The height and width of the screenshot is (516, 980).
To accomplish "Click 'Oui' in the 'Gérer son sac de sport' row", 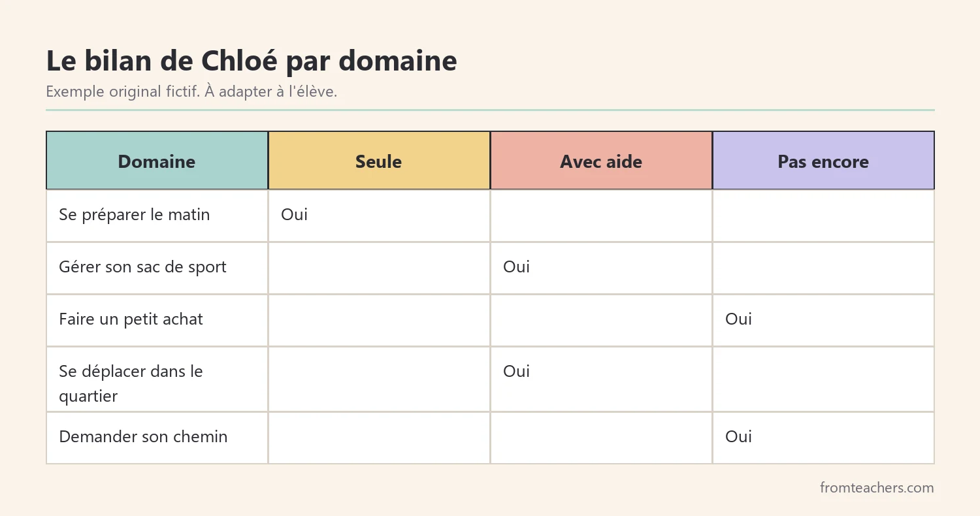I will (516, 267).
